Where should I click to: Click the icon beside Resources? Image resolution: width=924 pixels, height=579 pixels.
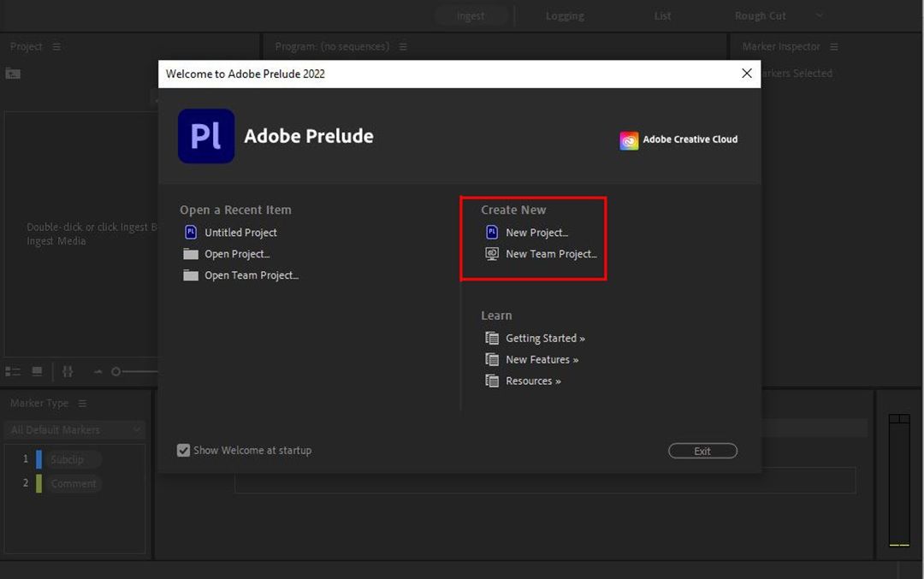tap(493, 381)
